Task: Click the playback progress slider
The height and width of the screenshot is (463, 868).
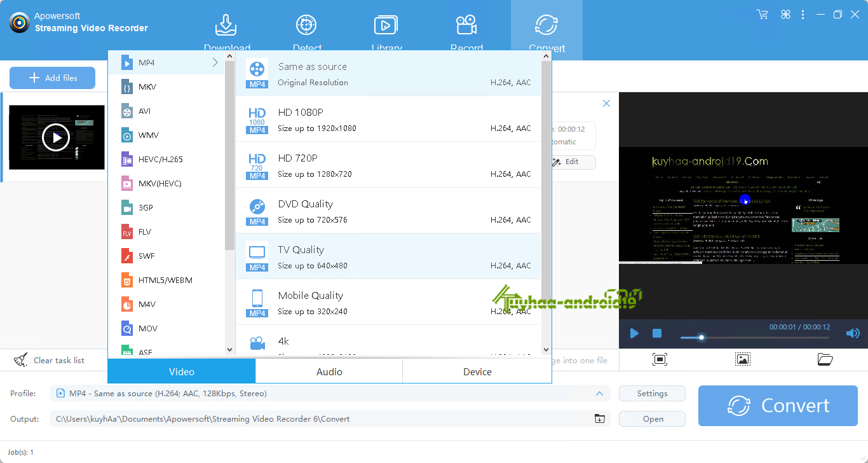Action: click(x=701, y=338)
